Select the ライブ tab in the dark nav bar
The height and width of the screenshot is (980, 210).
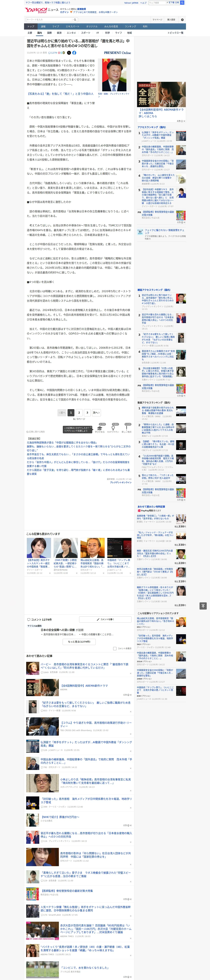(56, 27)
